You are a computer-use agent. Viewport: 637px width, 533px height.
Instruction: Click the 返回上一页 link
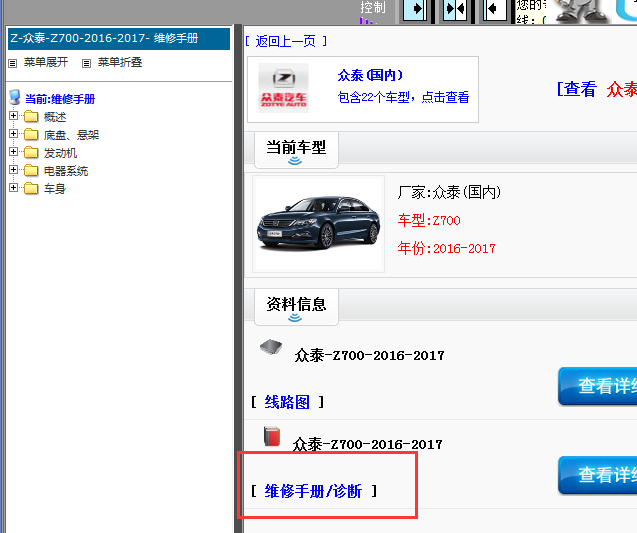coord(286,41)
